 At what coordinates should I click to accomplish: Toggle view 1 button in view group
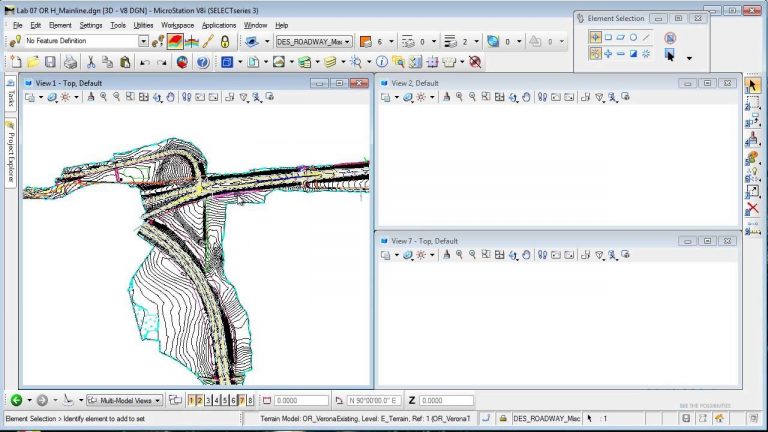point(192,400)
